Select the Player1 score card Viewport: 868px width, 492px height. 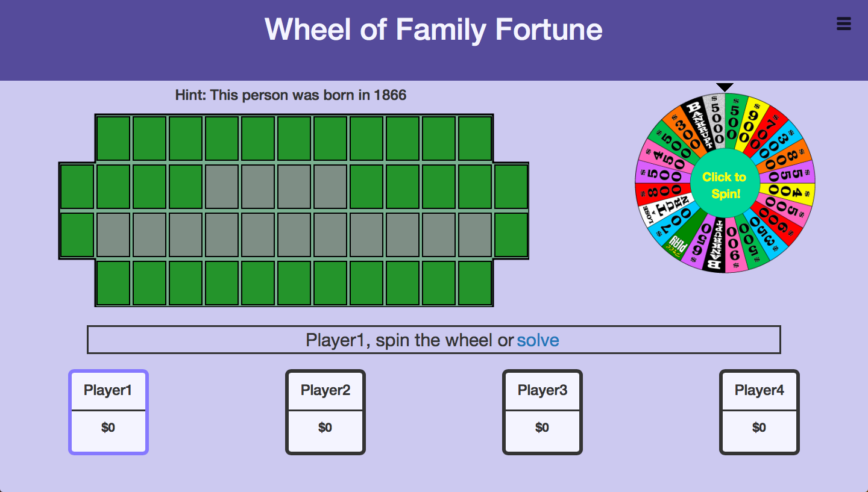[108, 412]
